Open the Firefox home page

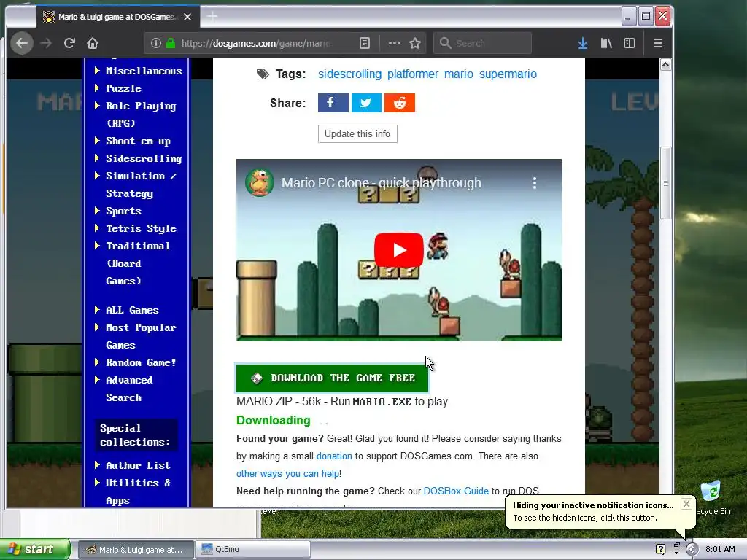pos(93,43)
